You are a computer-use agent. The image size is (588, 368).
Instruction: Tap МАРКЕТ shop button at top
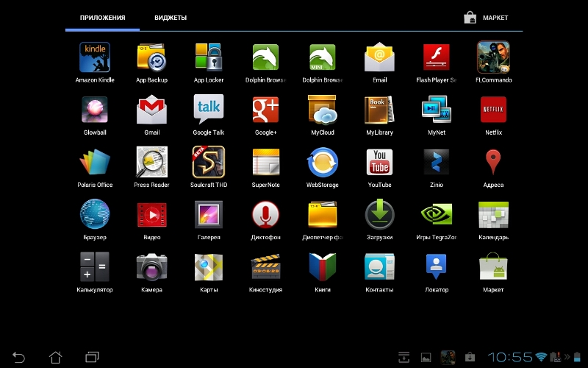pos(486,18)
